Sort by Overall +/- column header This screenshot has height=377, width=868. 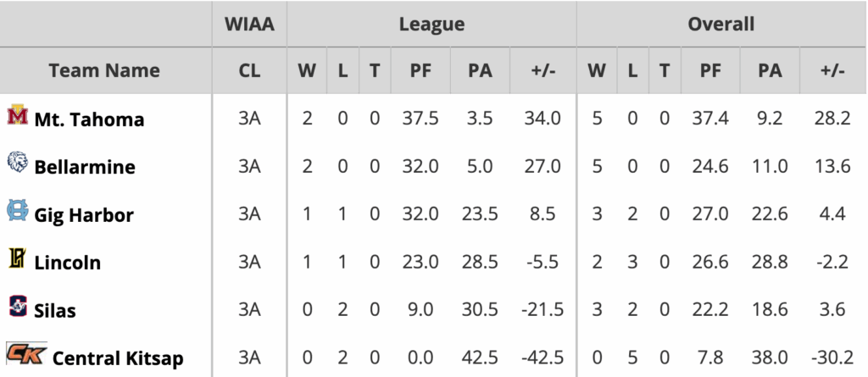(x=832, y=70)
